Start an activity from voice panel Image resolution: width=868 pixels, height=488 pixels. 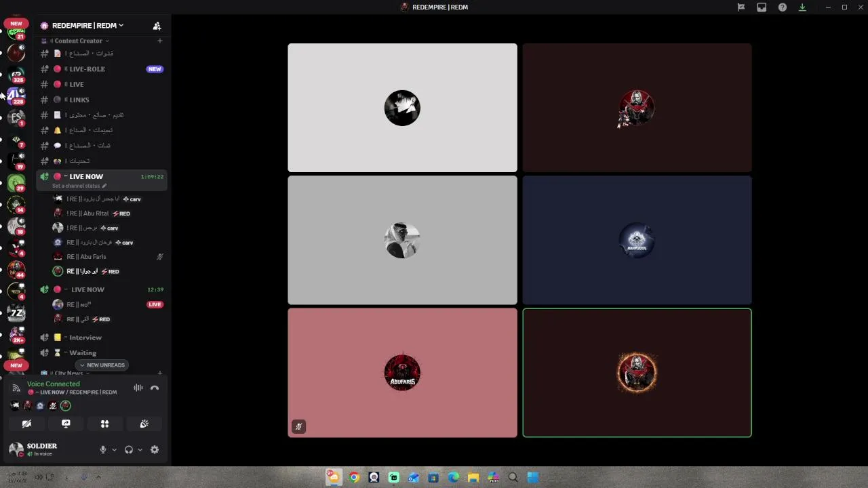pos(105,424)
